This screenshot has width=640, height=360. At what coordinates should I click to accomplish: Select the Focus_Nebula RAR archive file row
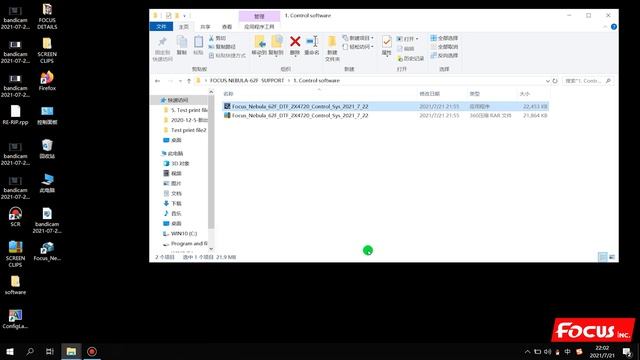point(385,116)
